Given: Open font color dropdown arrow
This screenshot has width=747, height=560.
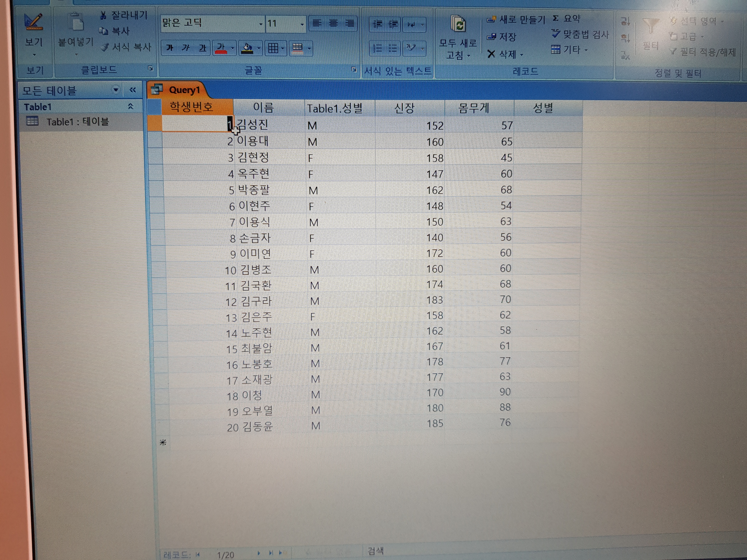Looking at the screenshot, I should point(232,48).
